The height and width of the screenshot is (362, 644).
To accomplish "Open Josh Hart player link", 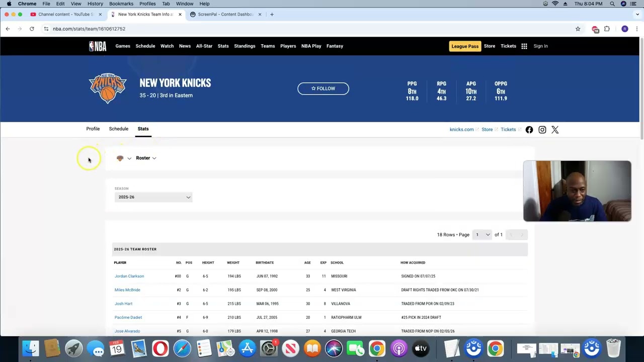I will (x=123, y=304).
